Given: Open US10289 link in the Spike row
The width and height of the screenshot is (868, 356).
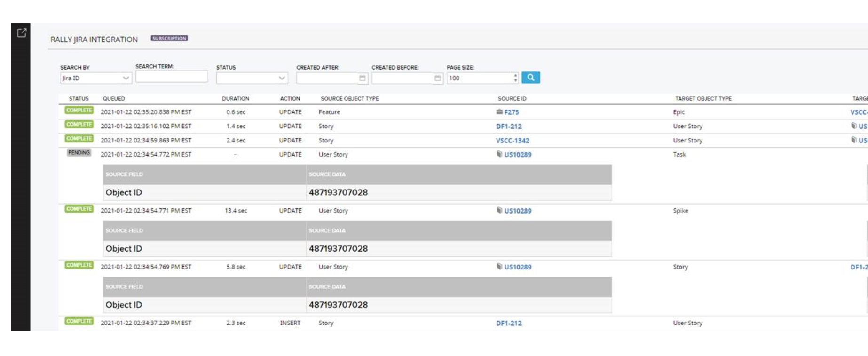Looking at the screenshot, I should [518, 211].
